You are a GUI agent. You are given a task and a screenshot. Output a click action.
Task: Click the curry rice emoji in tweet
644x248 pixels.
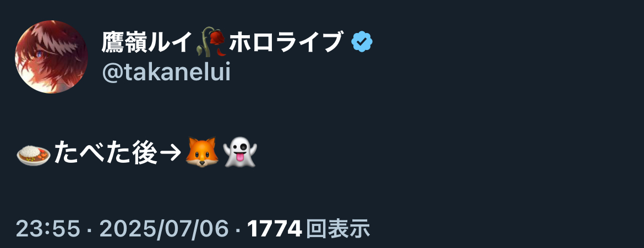(34, 155)
